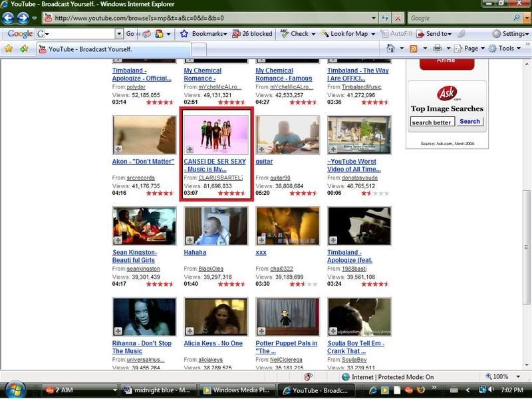Click the 100% zoom level button
Image resolution: width=532 pixels, height=399 pixels.
(x=497, y=376)
